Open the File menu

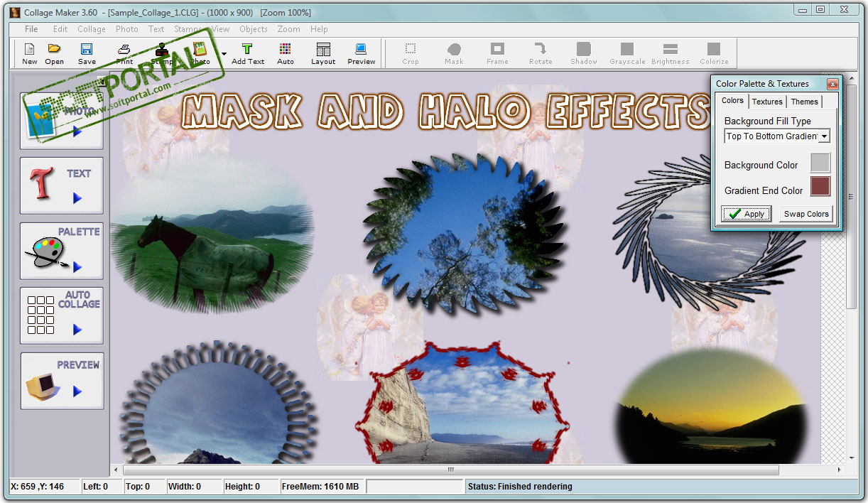point(31,29)
